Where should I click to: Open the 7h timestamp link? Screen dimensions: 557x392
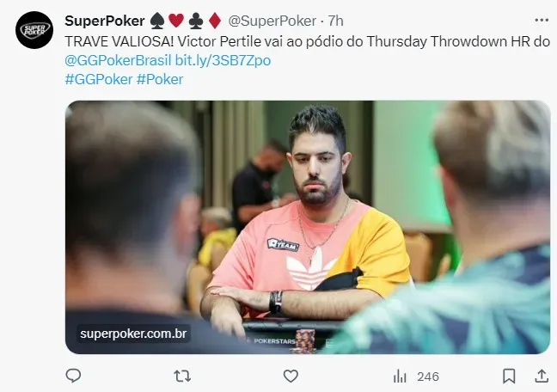click(335, 21)
